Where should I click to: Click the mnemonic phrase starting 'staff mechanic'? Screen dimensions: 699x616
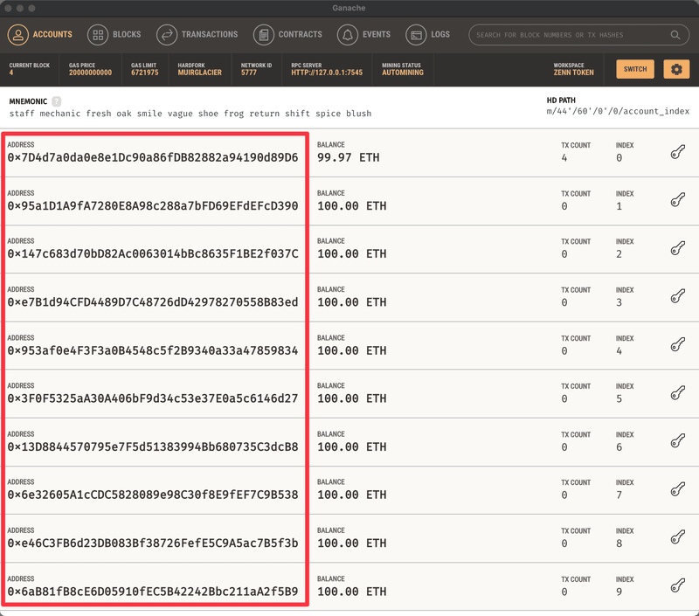[x=190, y=114]
